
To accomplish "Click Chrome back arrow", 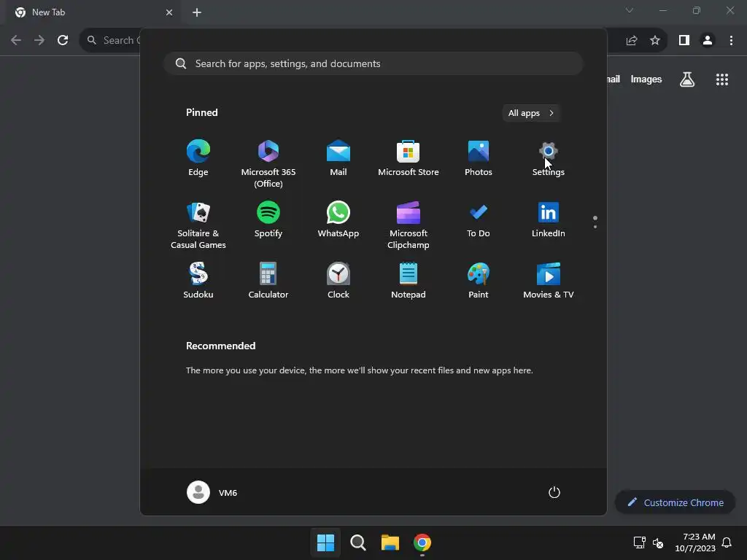I will tap(16, 40).
